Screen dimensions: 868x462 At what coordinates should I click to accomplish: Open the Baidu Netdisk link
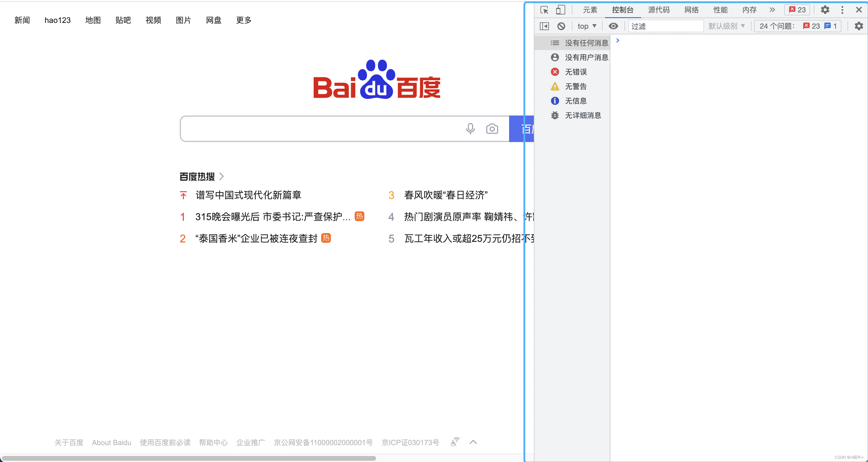(214, 20)
